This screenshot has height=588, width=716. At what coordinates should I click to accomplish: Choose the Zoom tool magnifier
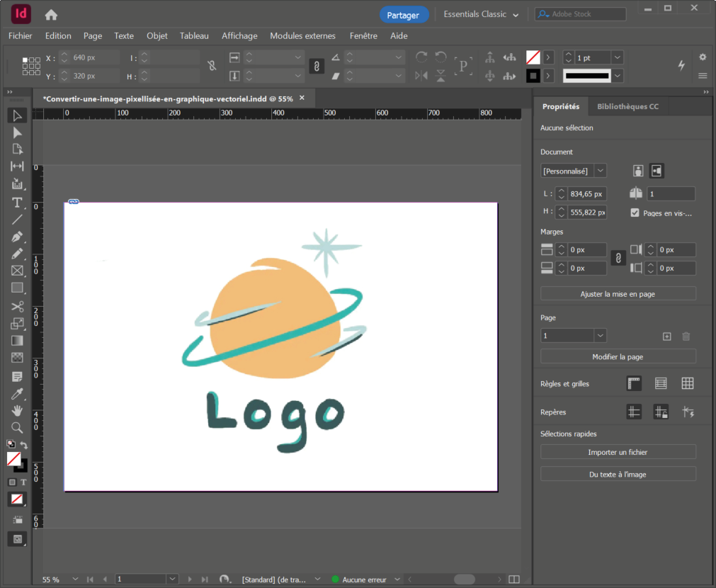[x=18, y=427]
